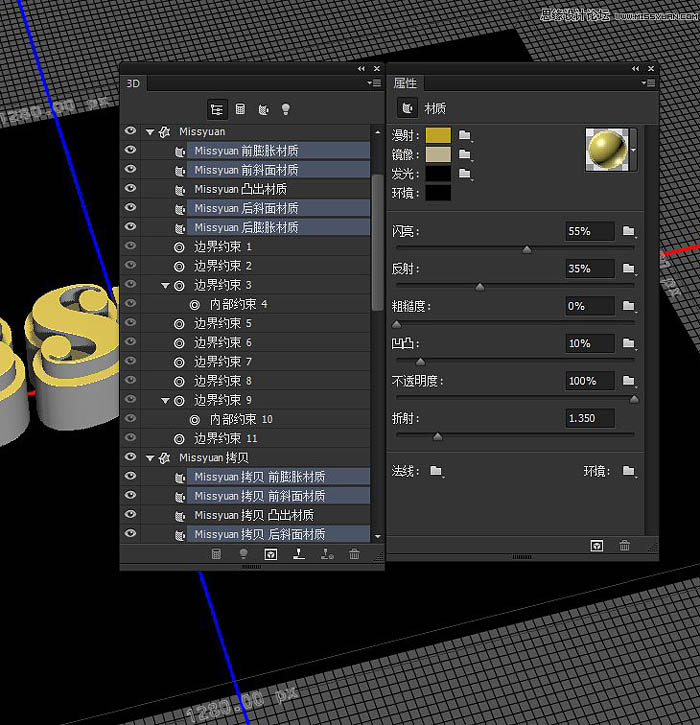The height and width of the screenshot is (725, 700).
Task: Filter 3D panel by materials
Action: point(263,110)
